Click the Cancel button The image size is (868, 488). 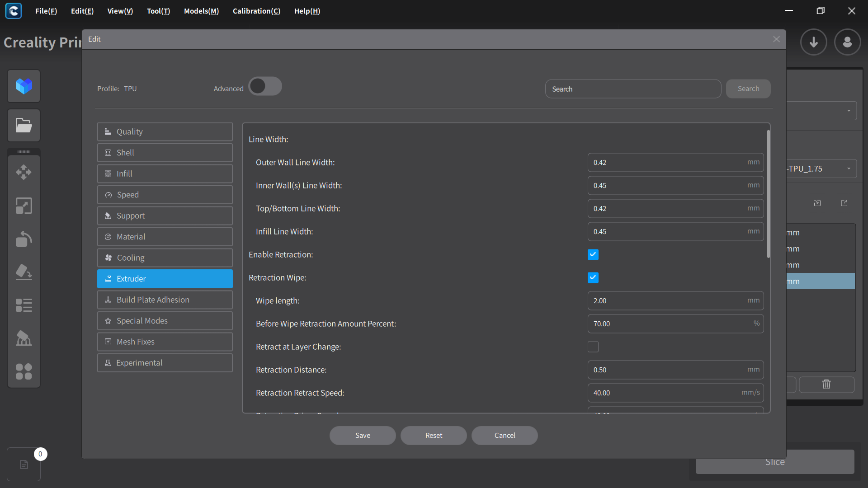point(505,436)
